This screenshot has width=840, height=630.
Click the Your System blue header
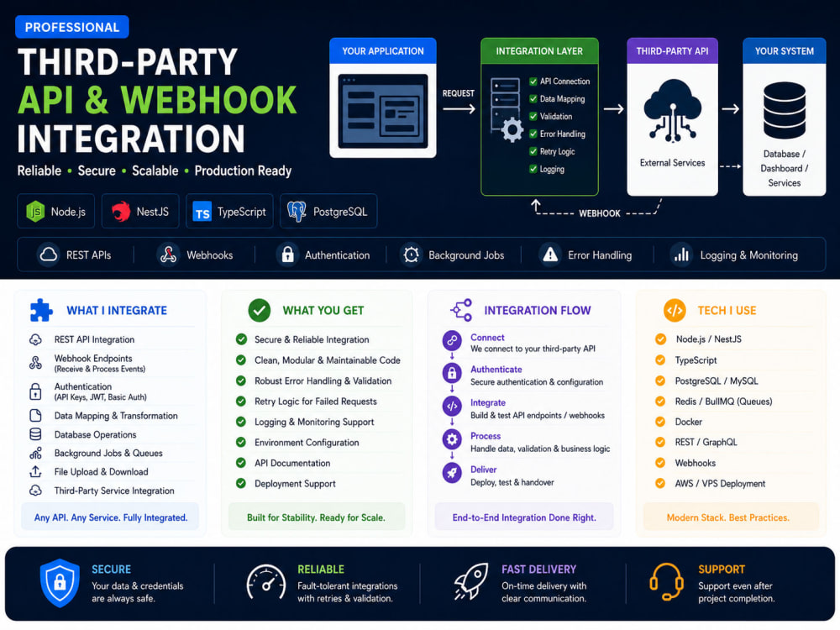[785, 51]
